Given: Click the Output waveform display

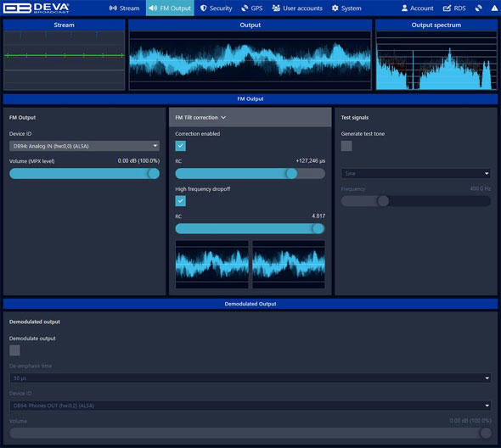Looking at the screenshot, I should point(250,60).
